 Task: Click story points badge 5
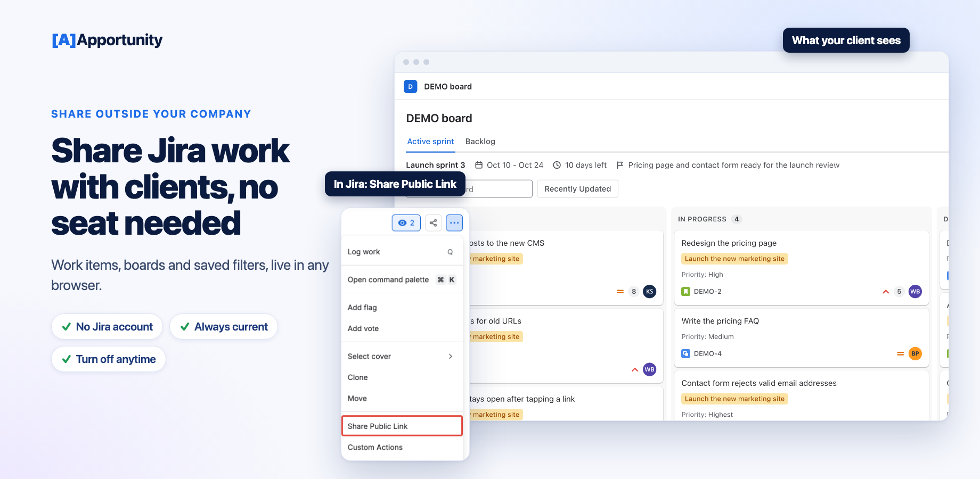pos(899,292)
